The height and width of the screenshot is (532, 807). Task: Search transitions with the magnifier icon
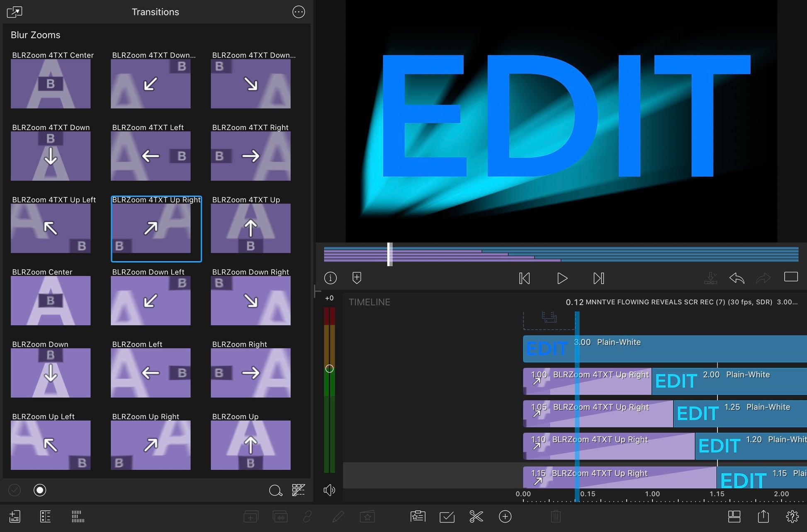[275, 491]
